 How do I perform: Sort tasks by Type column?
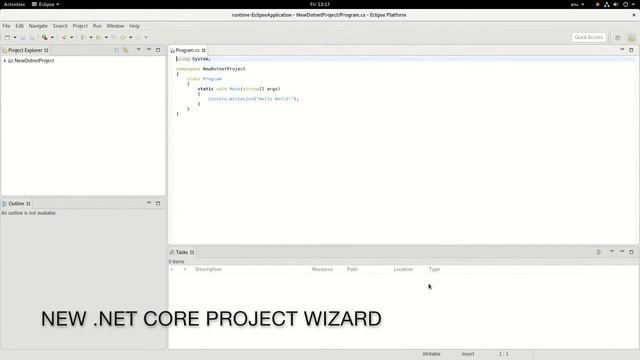434,269
